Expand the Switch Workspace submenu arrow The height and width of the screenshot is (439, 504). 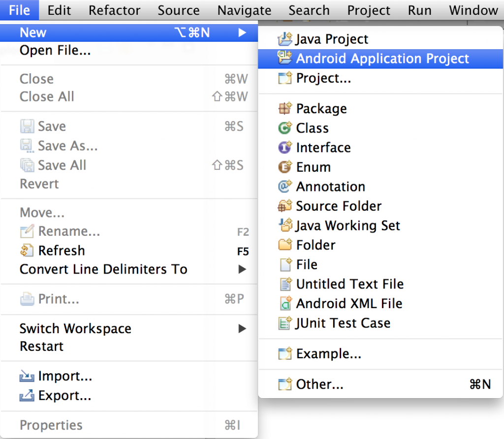coord(242,328)
